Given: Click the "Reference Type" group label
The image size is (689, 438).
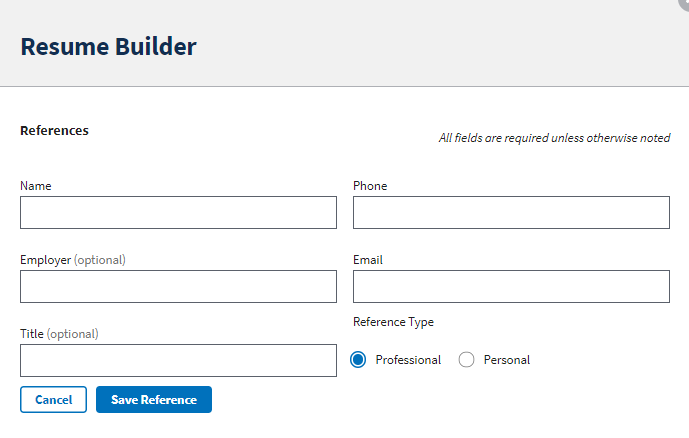Looking at the screenshot, I should [393, 322].
